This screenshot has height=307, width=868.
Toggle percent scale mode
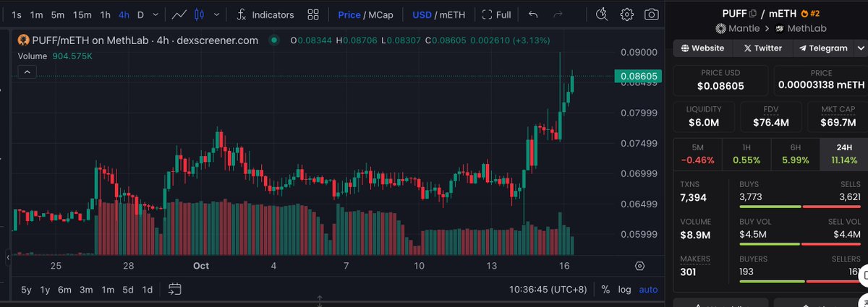[x=605, y=290]
